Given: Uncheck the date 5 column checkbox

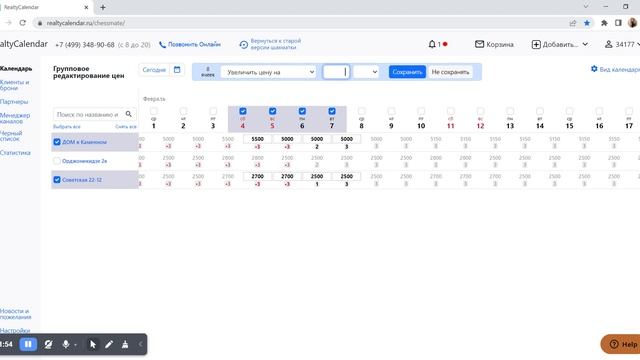Looking at the screenshot, I should 273,111.
